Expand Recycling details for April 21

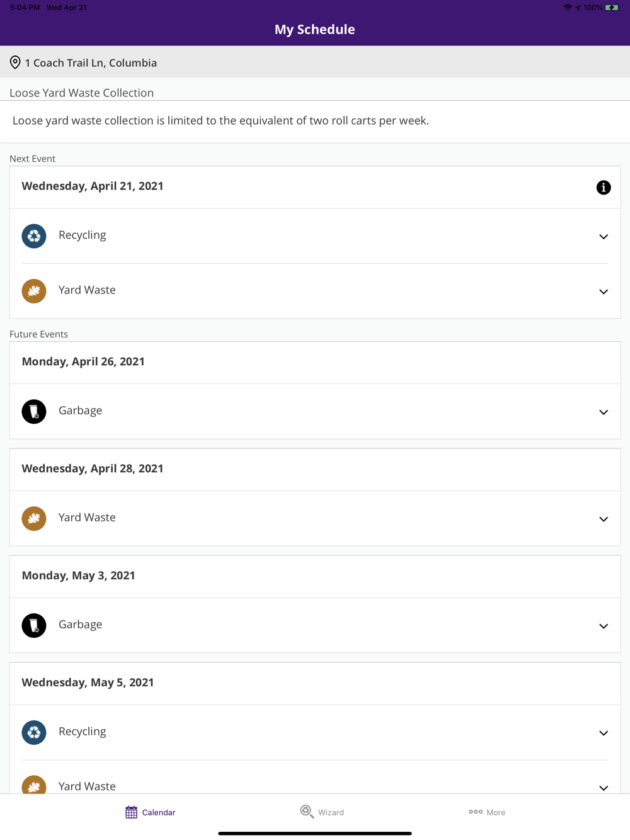pos(603,237)
